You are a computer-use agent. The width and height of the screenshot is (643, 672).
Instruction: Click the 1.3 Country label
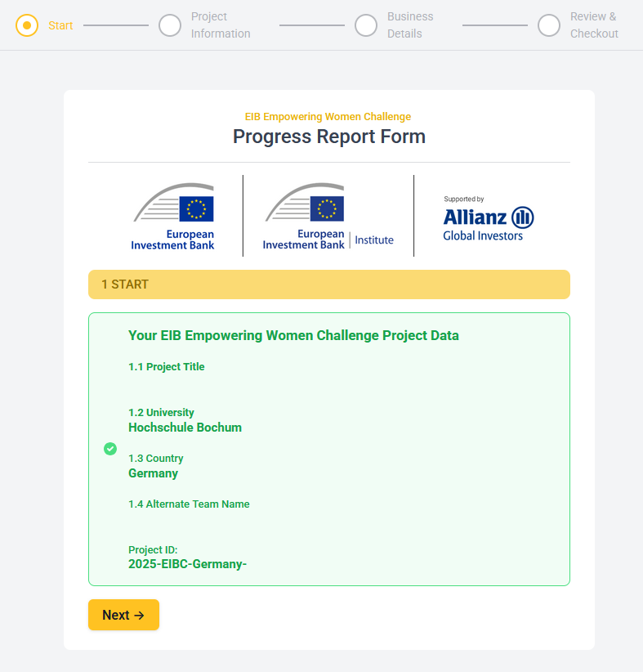(x=155, y=458)
